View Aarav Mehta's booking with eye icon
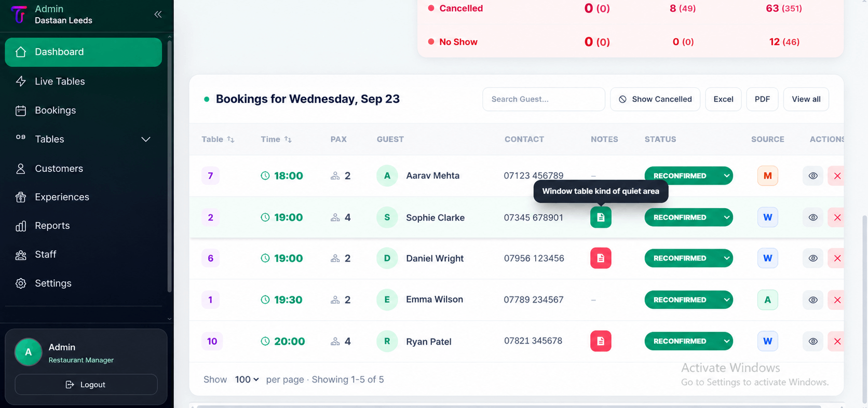This screenshot has width=868, height=408. click(813, 175)
